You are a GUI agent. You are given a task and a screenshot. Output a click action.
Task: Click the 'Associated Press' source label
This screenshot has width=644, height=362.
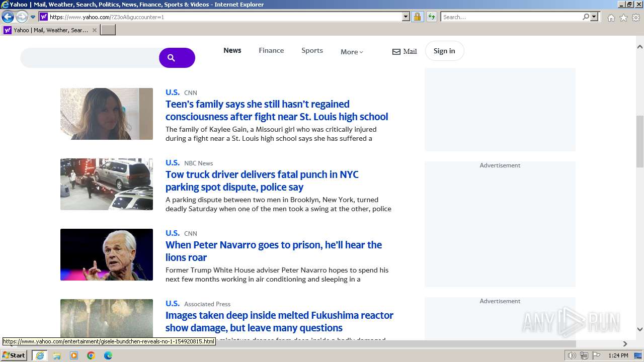pyautogui.click(x=207, y=304)
